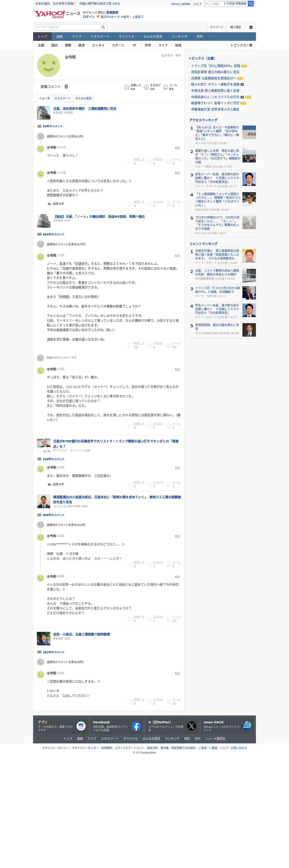The image size is (289, 868).
Task: Open 181件のコメント link
Action: click(54, 652)
